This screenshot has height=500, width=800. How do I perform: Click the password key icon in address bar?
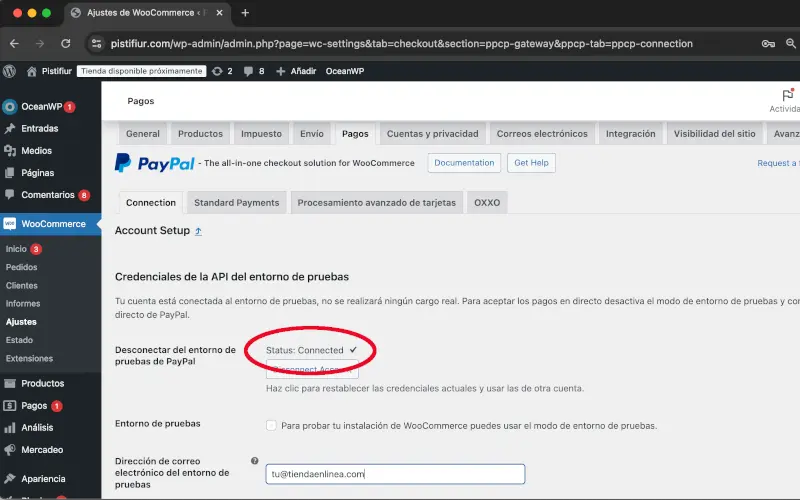tap(768, 44)
